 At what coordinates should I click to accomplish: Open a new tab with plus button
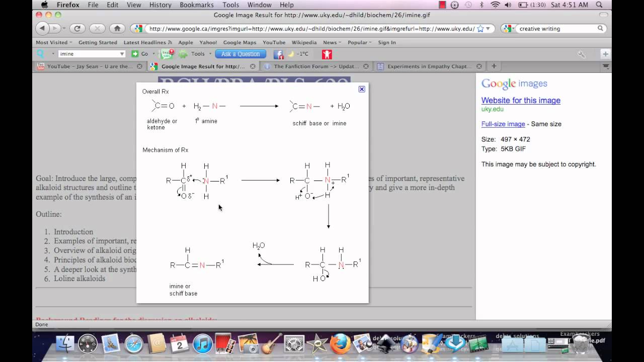pos(494,66)
